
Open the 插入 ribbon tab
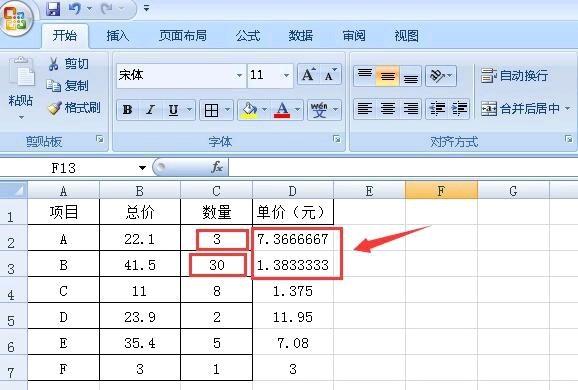[x=118, y=36]
